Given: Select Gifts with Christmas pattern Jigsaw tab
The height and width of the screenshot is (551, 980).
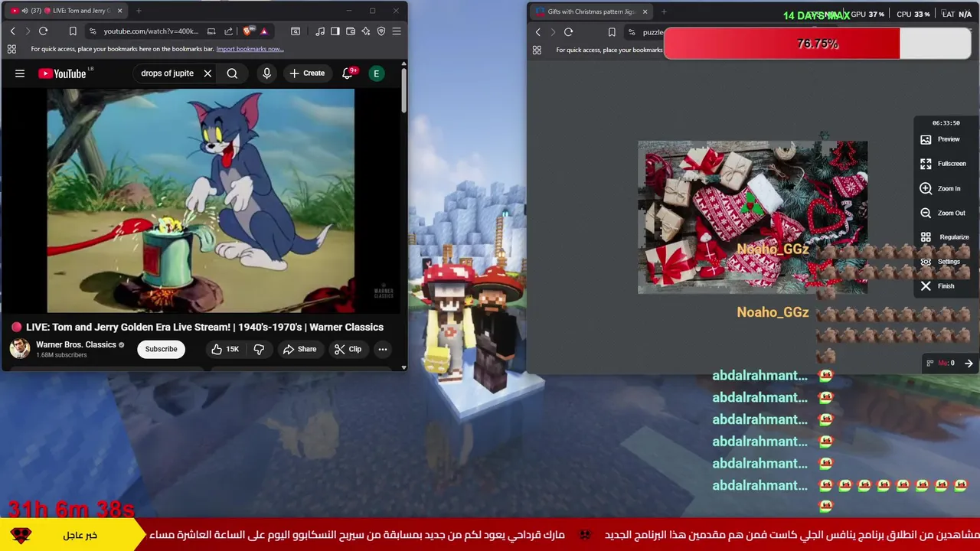Looking at the screenshot, I should click(591, 11).
